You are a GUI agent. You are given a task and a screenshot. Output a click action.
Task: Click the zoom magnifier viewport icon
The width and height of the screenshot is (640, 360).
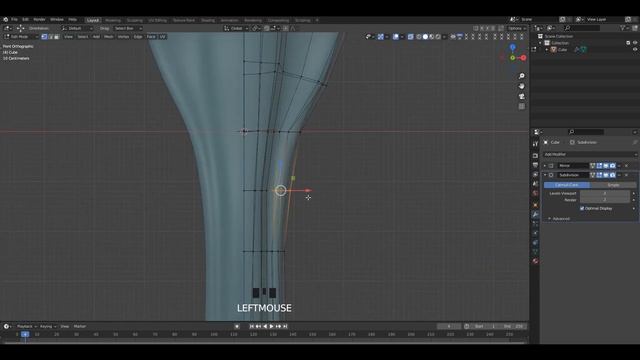pos(522,76)
